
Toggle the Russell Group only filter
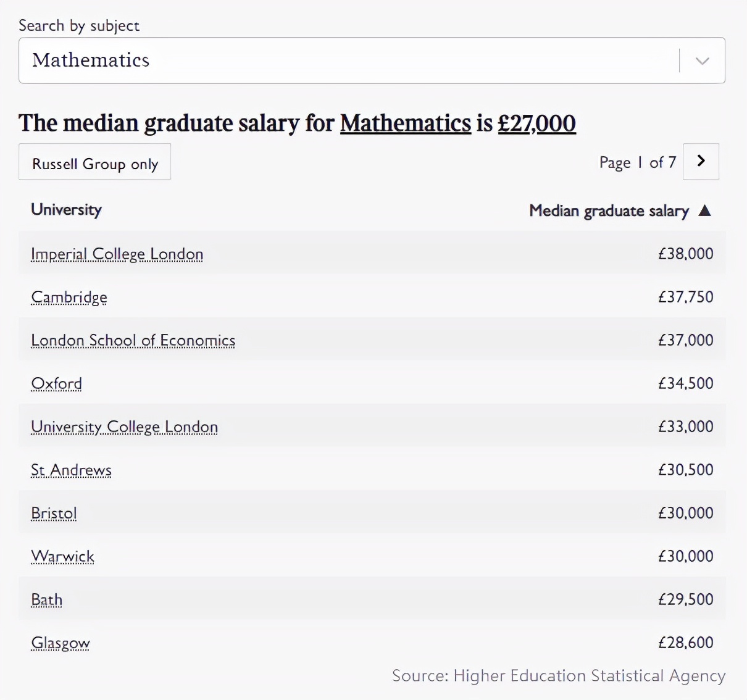point(95,162)
